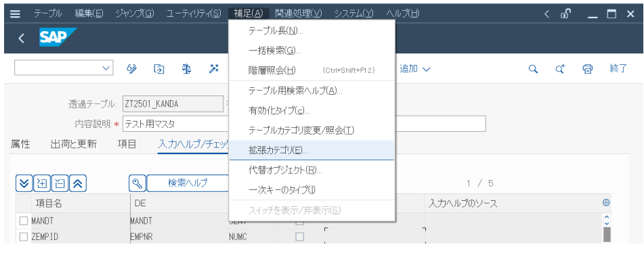Open the システム(Y) menu
The image size is (644, 259).
click(353, 14)
